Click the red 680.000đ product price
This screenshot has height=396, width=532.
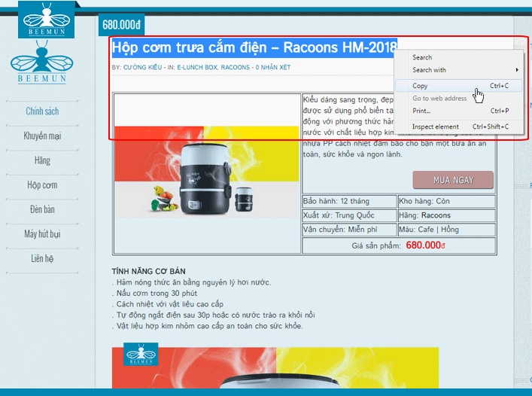point(425,245)
